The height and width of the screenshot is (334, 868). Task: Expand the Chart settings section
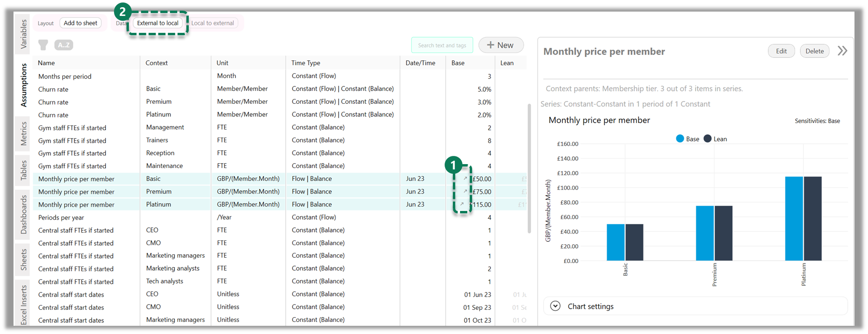[555, 306]
